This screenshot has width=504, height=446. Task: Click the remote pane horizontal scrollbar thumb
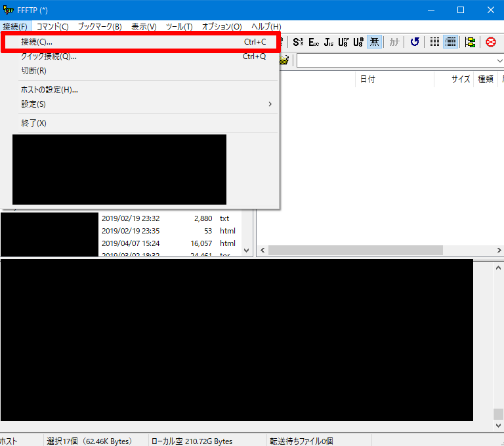point(356,251)
